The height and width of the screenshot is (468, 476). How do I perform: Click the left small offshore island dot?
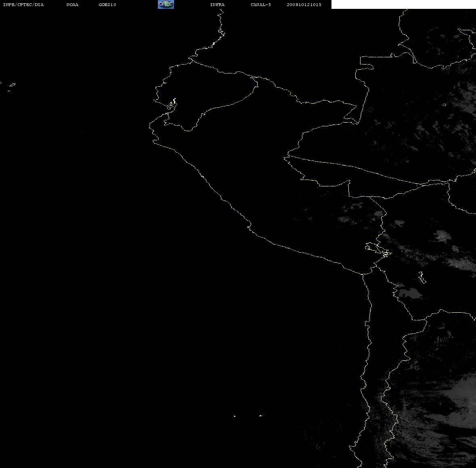click(x=235, y=416)
